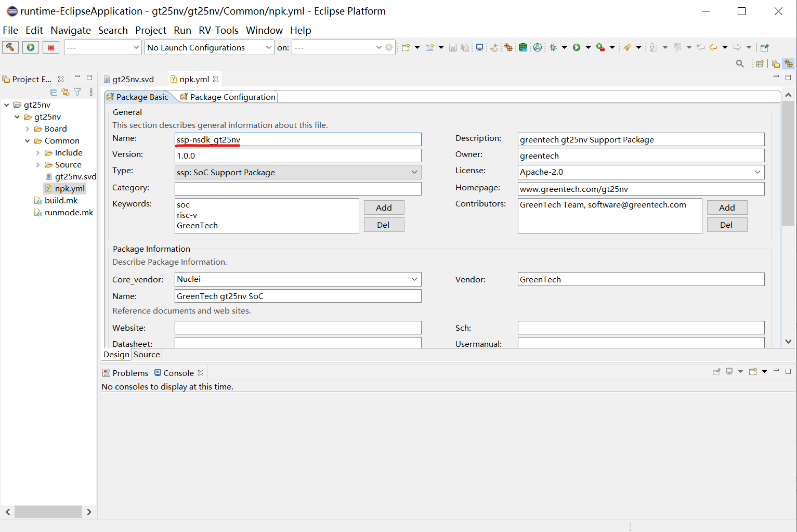Click the yellow Back arrow navigation icon
Image resolution: width=797 pixels, height=532 pixels.
(x=713, y=47)
